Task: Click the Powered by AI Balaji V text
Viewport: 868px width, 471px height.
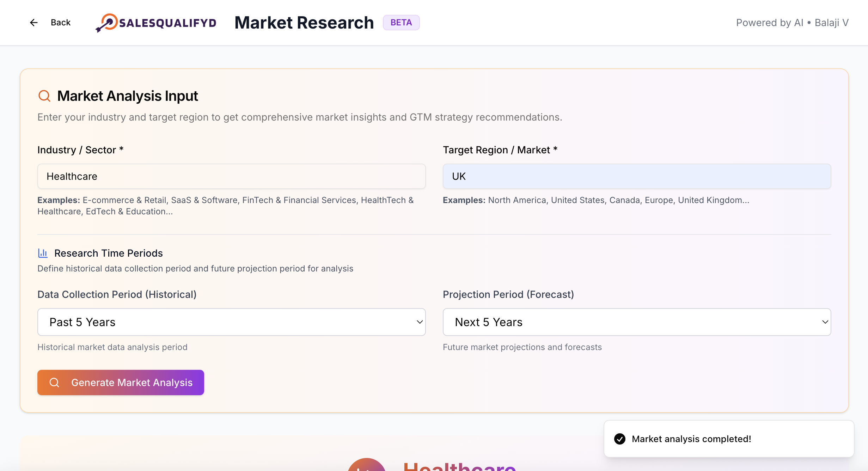Action: (792, 23)
